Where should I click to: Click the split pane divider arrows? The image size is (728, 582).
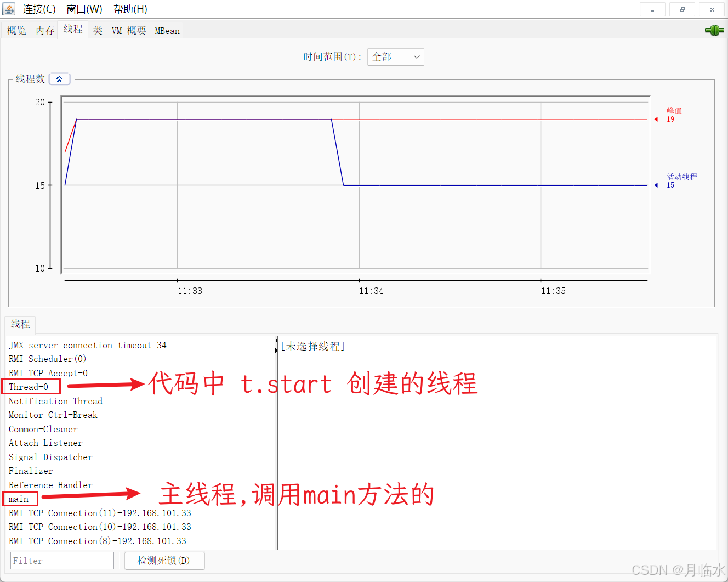pos(276,346)
